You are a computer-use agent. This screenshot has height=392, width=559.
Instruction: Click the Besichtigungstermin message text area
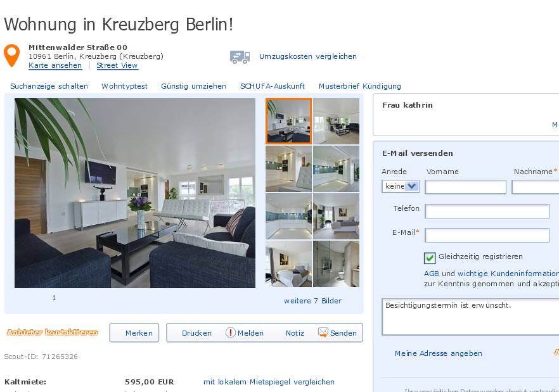(470, 317)
